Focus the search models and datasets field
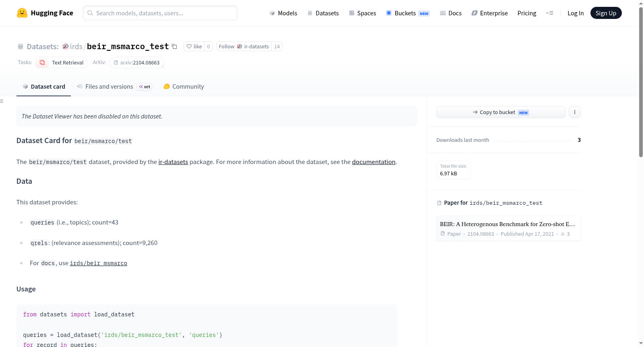This screenshot has width=644, height=347. point(160,13)
